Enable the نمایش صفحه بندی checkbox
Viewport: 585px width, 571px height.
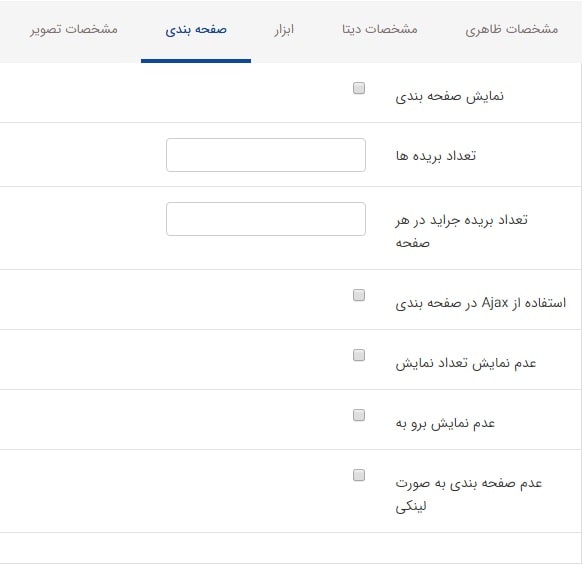click(359, 88)
